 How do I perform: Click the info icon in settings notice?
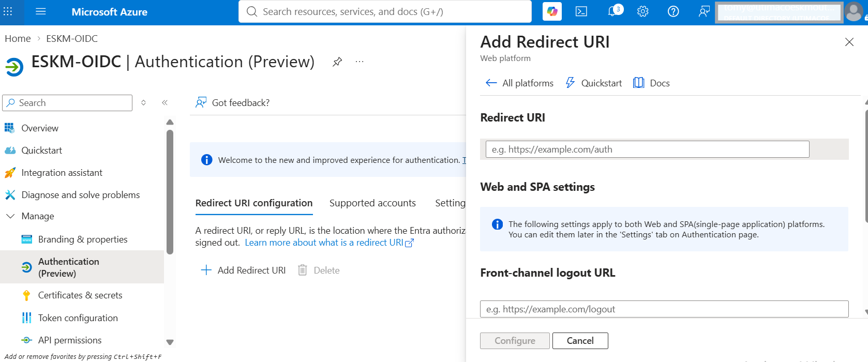click(x=497, y=224)
